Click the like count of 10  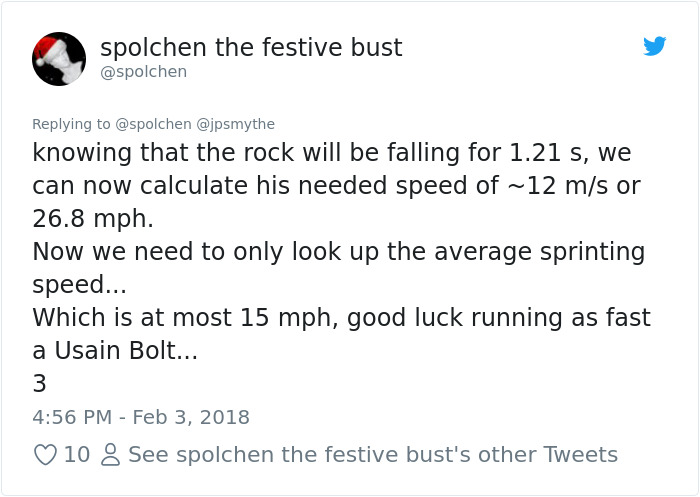pos(76,455)
